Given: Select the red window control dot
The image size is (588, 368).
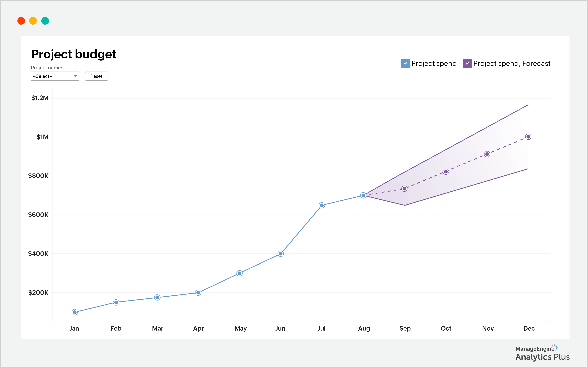Looking at the screenshot, I should [21, 21].
